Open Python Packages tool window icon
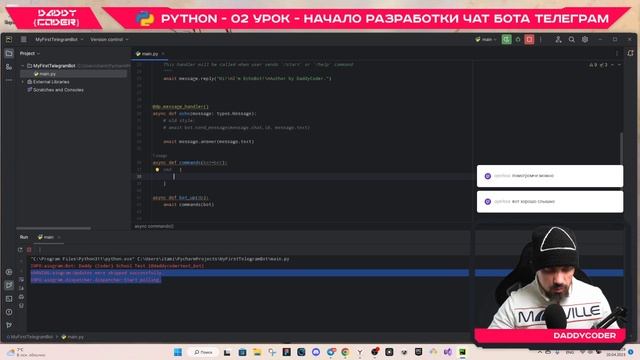The width and height of the screenshot is (640, 360). [x=9, y=272]
